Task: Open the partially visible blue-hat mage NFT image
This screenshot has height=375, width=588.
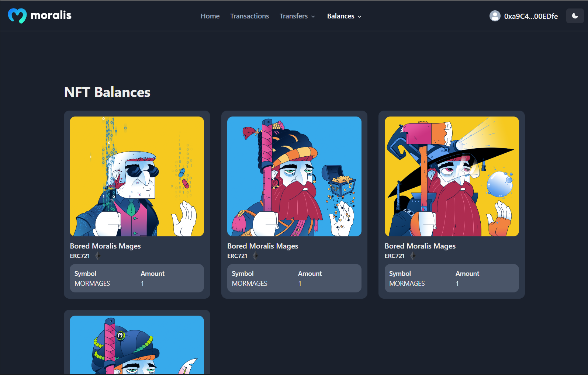Action: pyautogui.click(x=137, y=345)
